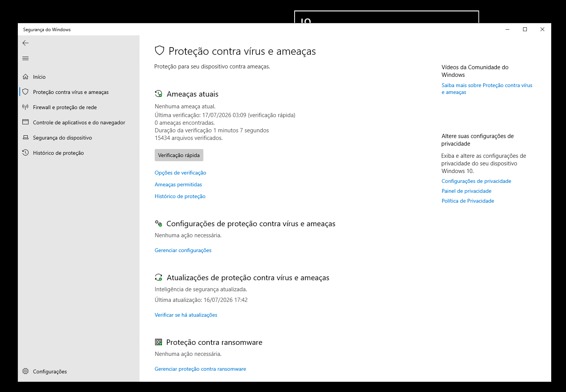Open Política de Privacidade link
Screen dimensions: 566x392
468,201
